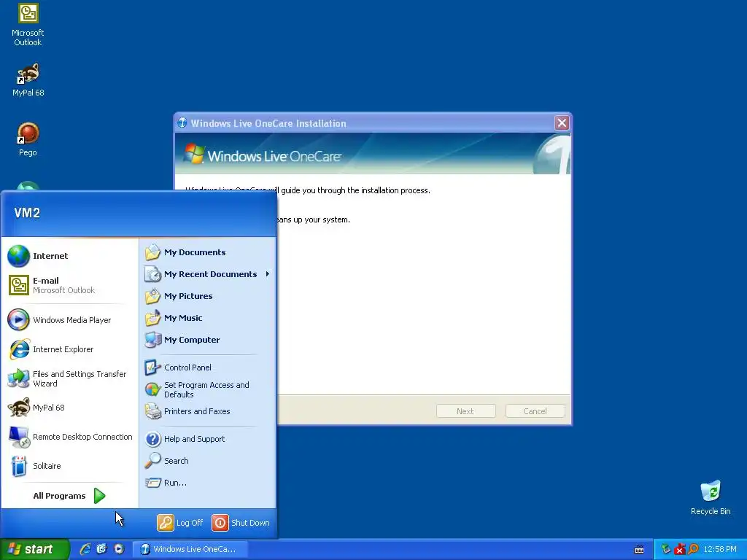This screenshot has width=747, height=560.
Task: Open Set Program Access and Defaults
Action: (x=208, y=389)
